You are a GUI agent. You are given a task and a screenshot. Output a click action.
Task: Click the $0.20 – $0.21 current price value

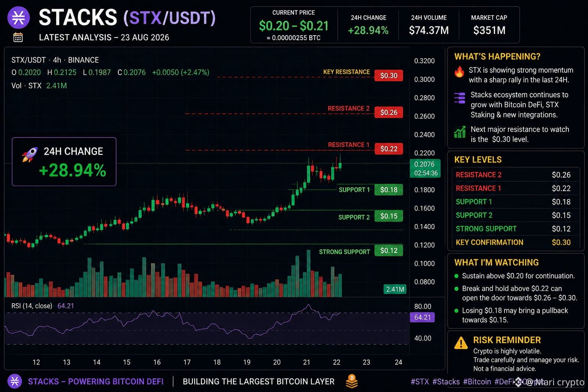294,26
